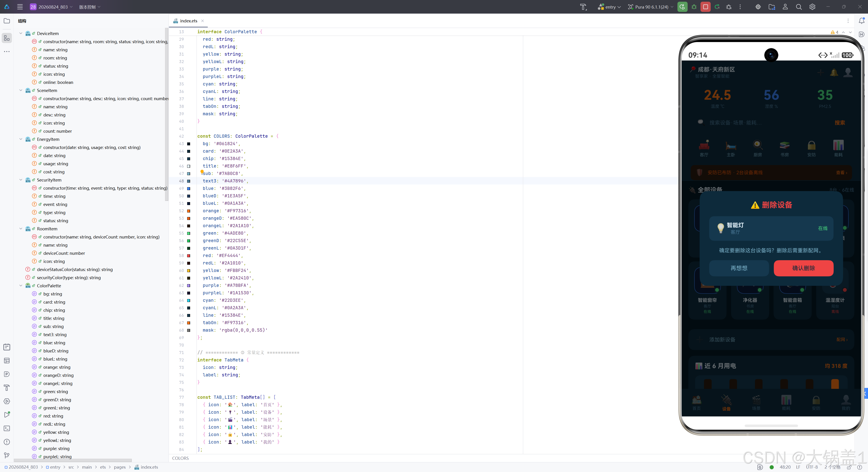Click the crosshair target icon in top toolbar
868x472 pixels.
[x=758, y=7]
